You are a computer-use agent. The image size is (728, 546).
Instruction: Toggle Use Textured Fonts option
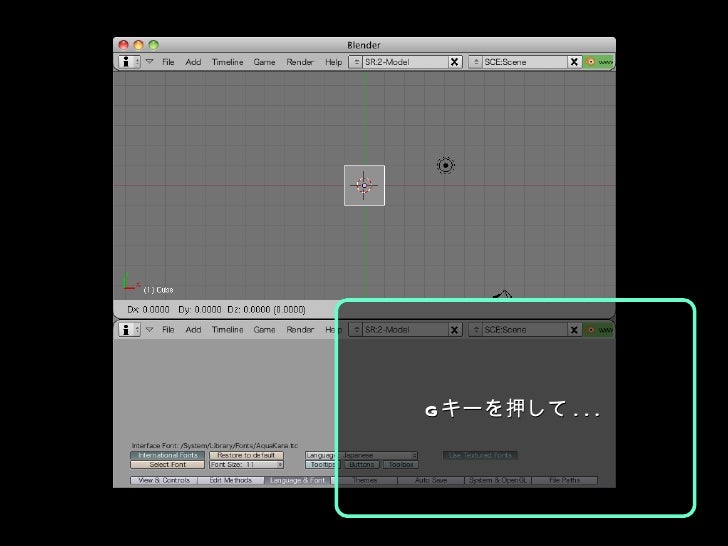tap(480, 455)
